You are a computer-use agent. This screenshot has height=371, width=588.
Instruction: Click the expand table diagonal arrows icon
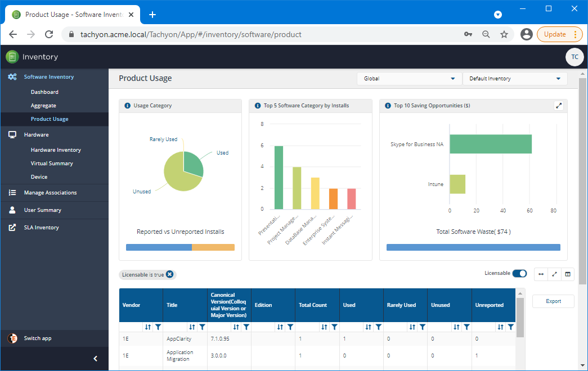point(554,274)
